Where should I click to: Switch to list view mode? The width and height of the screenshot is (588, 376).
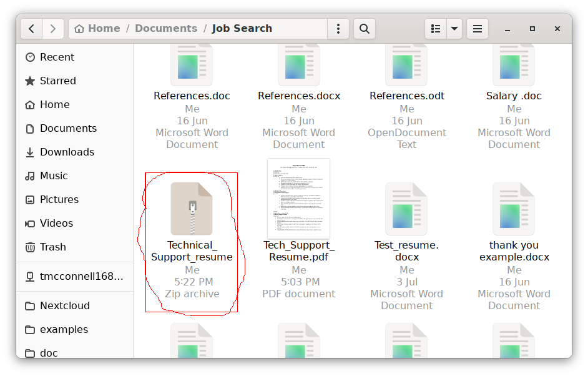tap(435, 28)
